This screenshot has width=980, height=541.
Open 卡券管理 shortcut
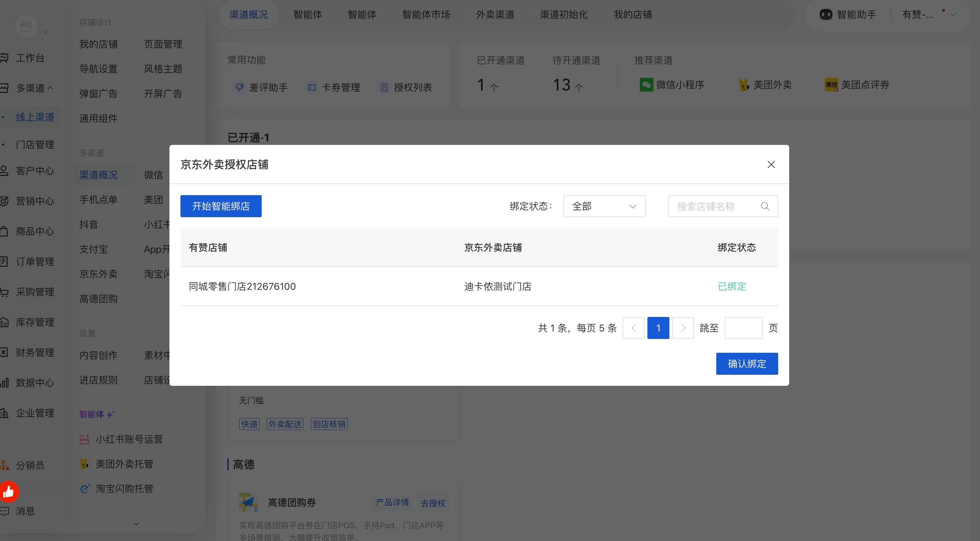coord(334,87)
